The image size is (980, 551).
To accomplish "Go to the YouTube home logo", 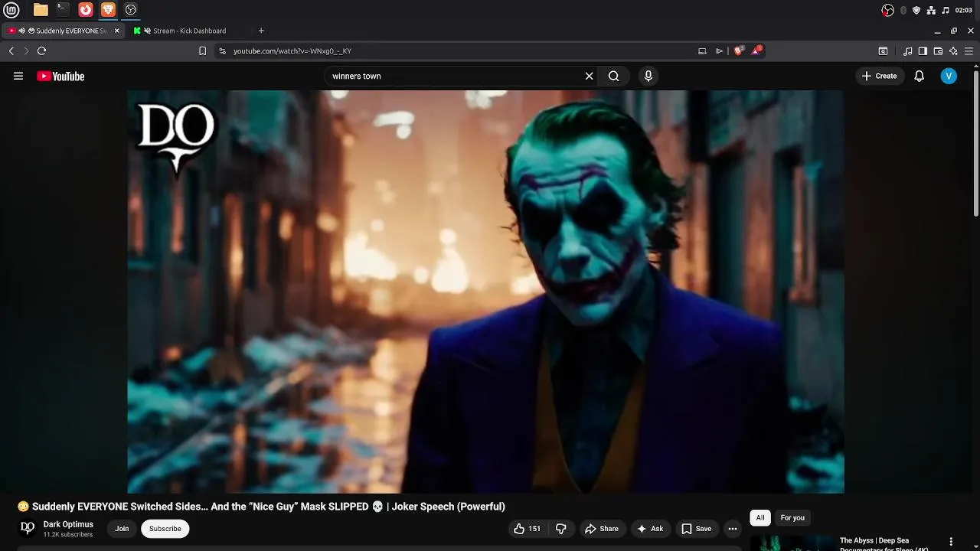I will point(60,76).
